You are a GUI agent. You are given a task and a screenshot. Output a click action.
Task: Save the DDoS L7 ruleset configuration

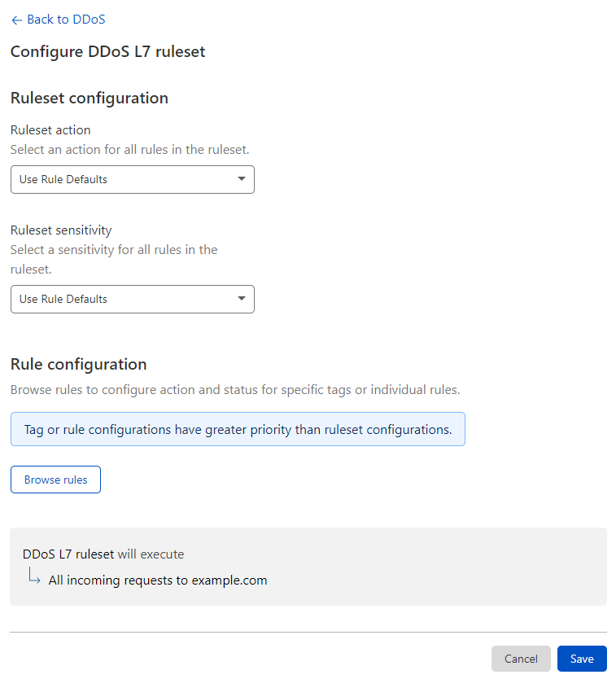click(x=582, y=659)
